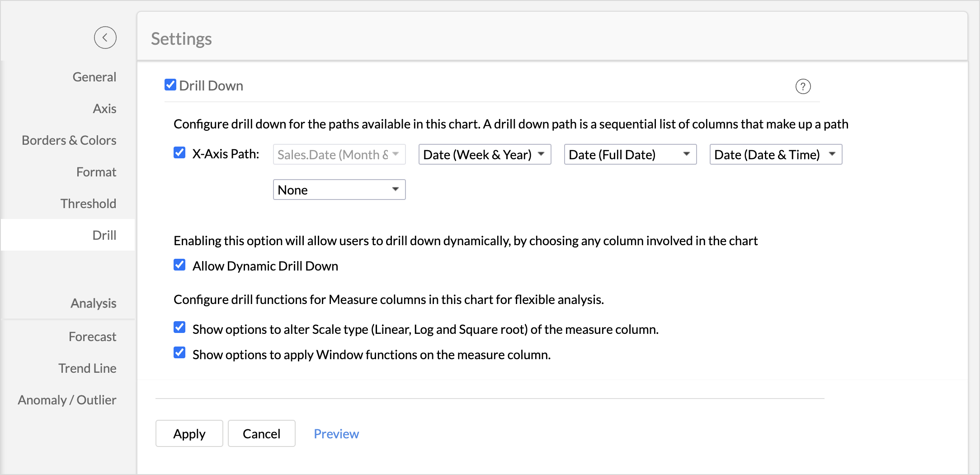Expand the None drill path dropdown

point(339,190)
